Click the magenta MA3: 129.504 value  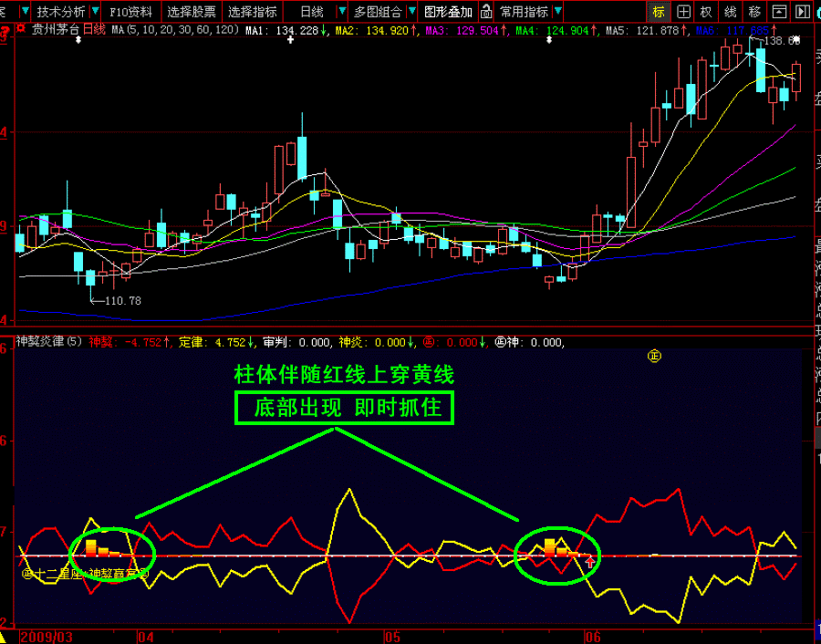466,31
